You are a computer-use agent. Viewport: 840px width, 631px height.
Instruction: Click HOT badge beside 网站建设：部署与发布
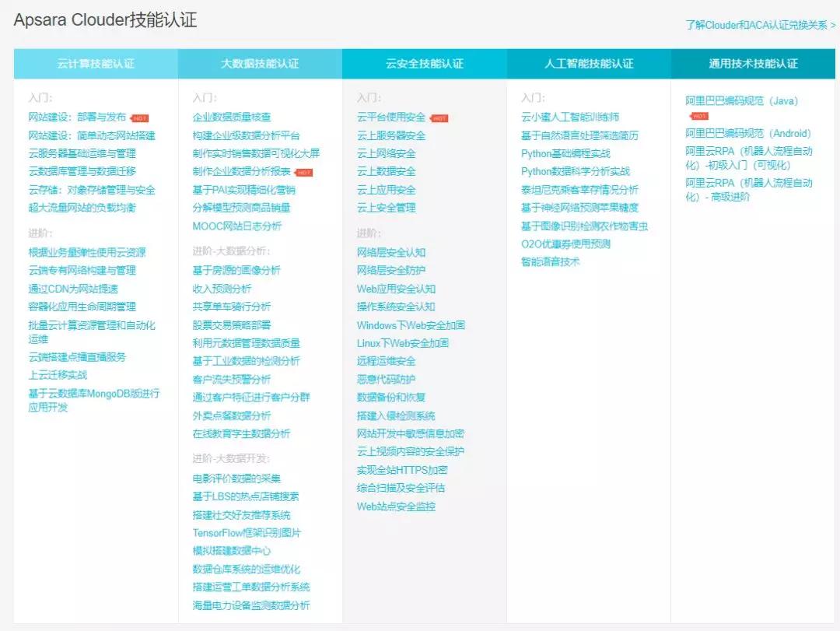click(x=140, y=118)
